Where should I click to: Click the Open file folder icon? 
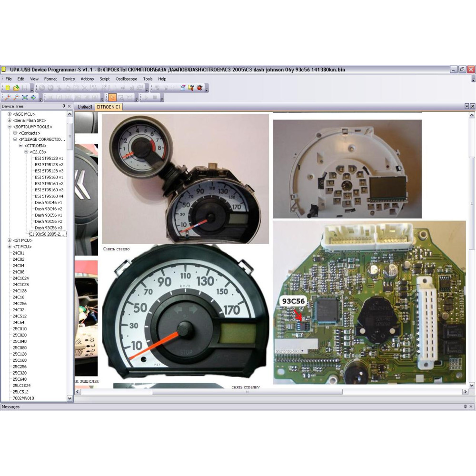click(16, 88)
